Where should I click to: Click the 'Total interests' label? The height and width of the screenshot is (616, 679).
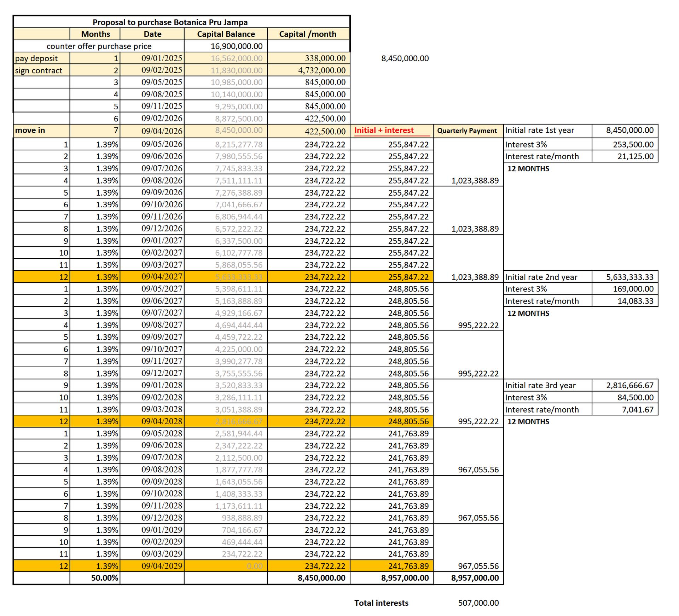pos(381,603)
